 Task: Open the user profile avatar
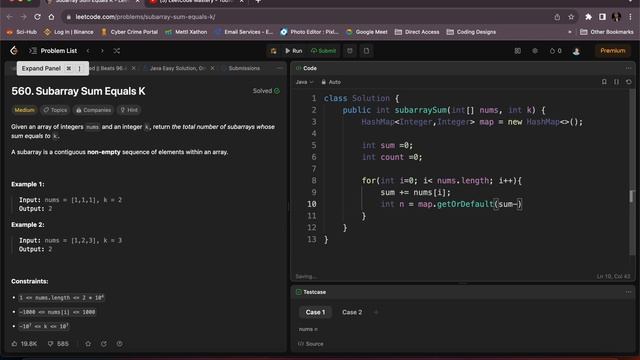coord(576,51)
